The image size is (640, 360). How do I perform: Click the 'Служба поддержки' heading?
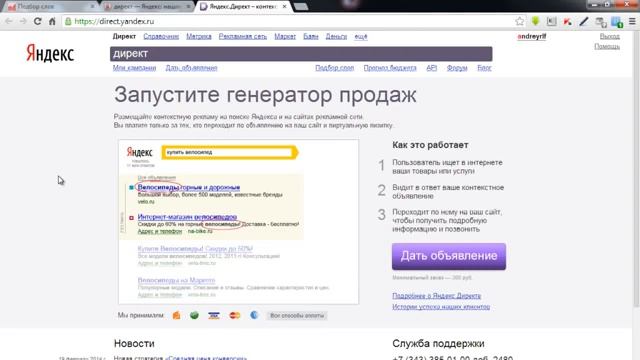pos(438,343)
